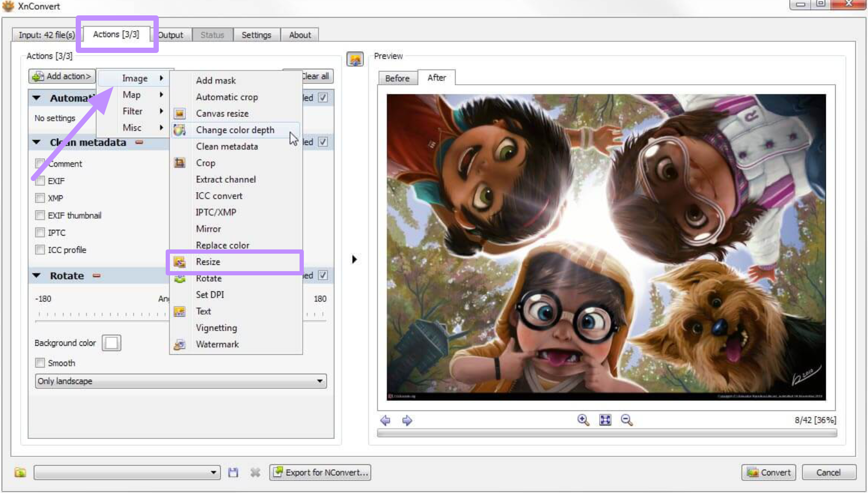Toggle Enabled checkbox for Rotate action
Screen dimensions: 868x493
tap(323, 275)
